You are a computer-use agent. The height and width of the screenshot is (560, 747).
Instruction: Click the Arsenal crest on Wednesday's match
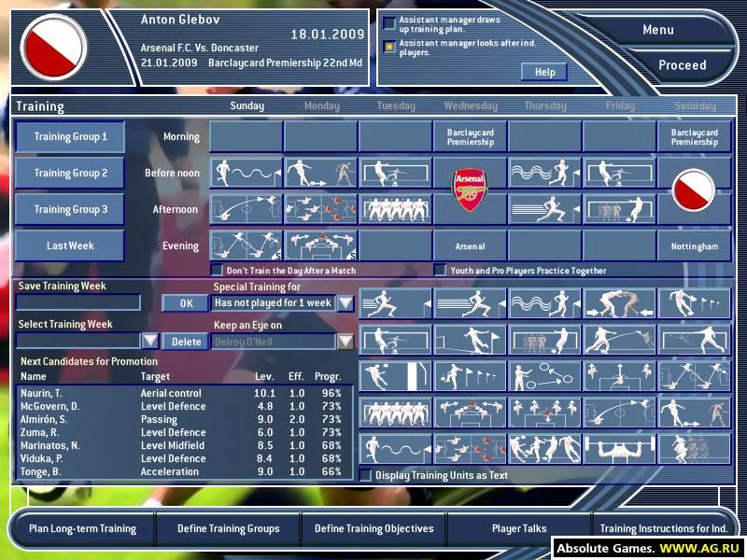click(471, 190)
